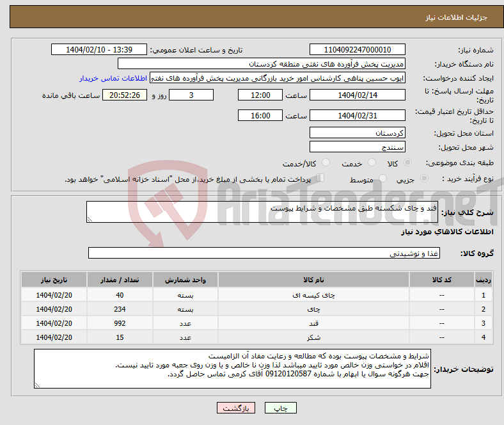Click the delivery city field سنندج
Image resolution: width=504 pixels, height=425 pixels.
(357, 147)
